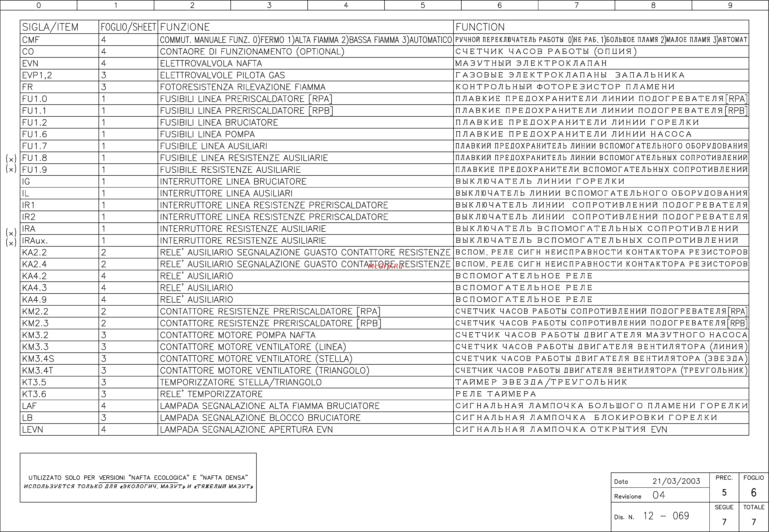Viewport: 769px width, 532px height.
Task: Select the IG item cell
Action: click(59, 182)
